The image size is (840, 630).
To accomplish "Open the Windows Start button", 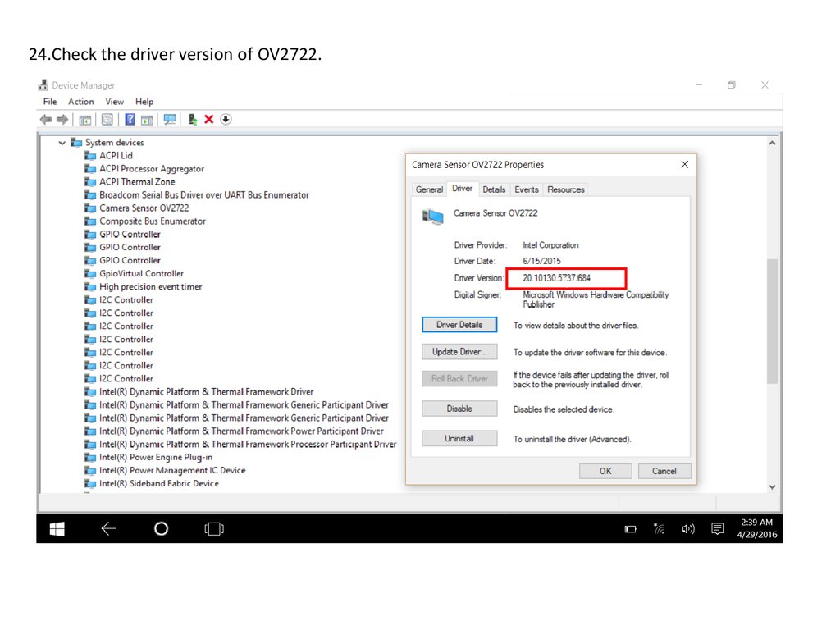I will (57, 529).
